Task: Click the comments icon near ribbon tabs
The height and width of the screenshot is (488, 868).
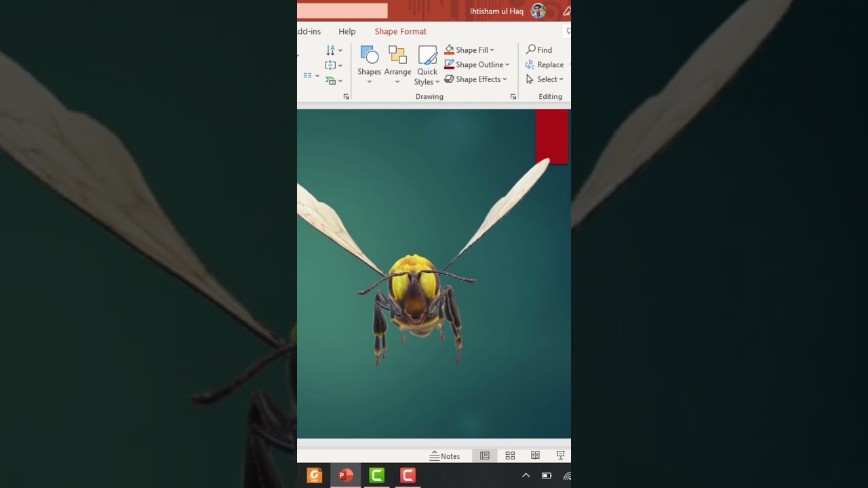Action: tap(568, 31)
